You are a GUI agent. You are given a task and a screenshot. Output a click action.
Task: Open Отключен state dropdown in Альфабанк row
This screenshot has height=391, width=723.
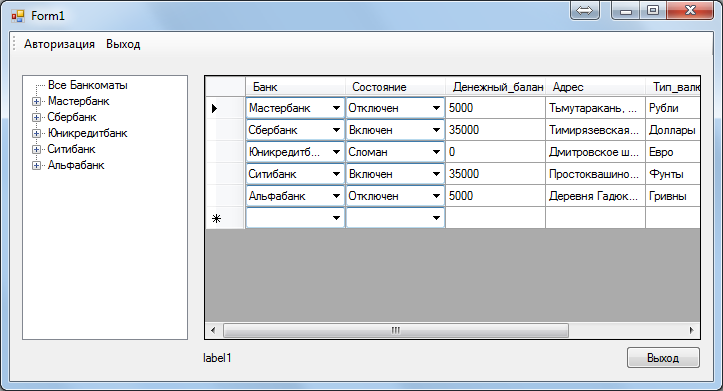[x=436, y=196]
